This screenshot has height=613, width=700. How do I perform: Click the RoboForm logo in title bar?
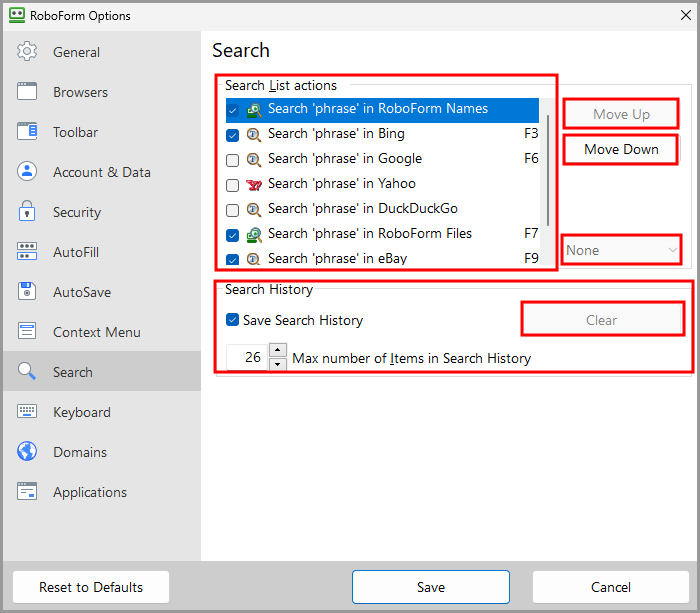click(17, 15)
